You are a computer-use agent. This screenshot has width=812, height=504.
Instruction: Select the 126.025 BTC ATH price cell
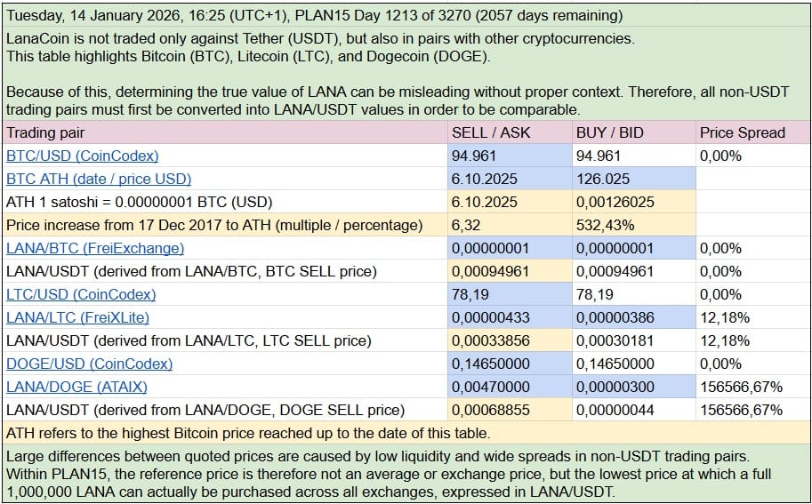point(603,179)
